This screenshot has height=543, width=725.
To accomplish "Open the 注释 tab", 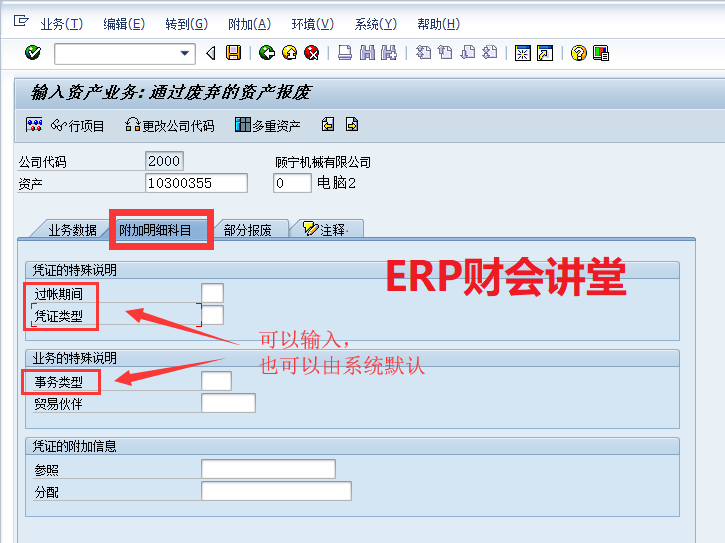I will pos(327,230).
